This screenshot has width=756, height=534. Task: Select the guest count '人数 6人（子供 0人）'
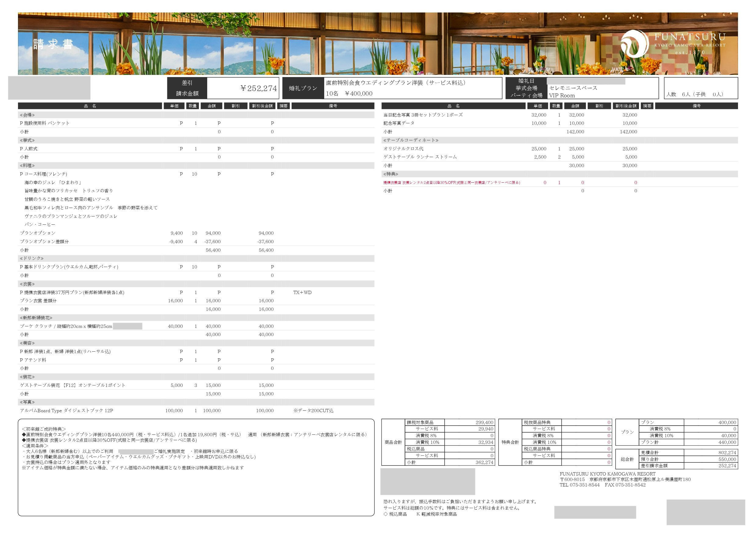click(x=695, y=94)
